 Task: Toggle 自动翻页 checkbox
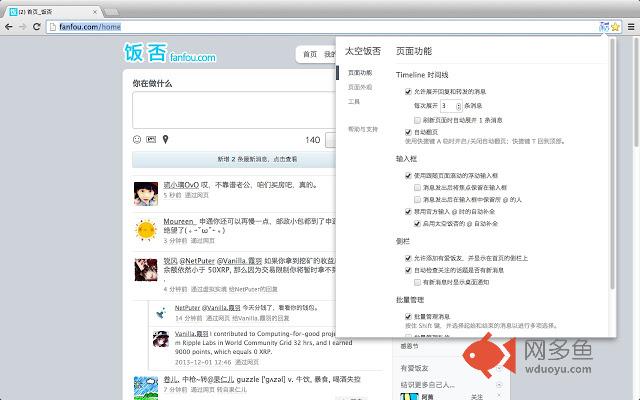pyautogui.click(x=409, y=131)
